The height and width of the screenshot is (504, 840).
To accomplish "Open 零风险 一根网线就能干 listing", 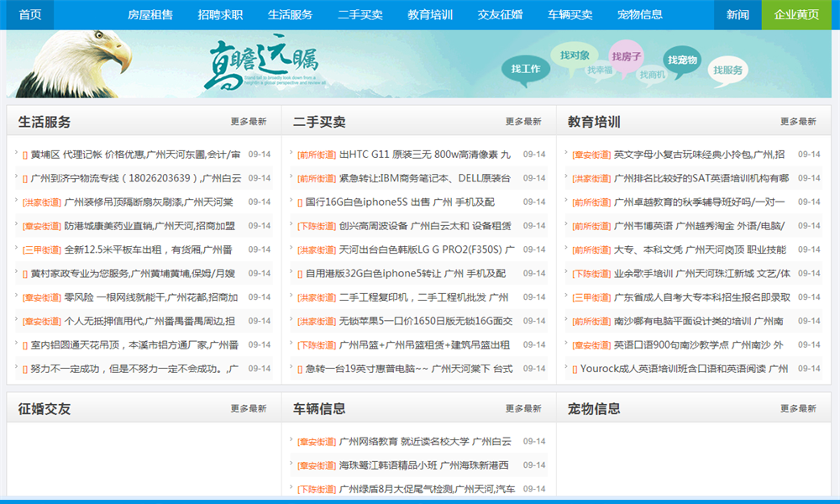I will click(151, 297).
